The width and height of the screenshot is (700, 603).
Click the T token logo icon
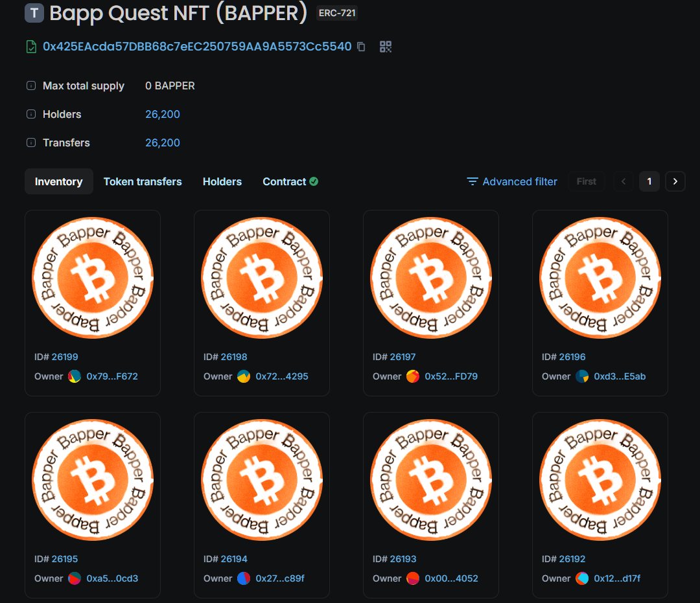[34, 13]
